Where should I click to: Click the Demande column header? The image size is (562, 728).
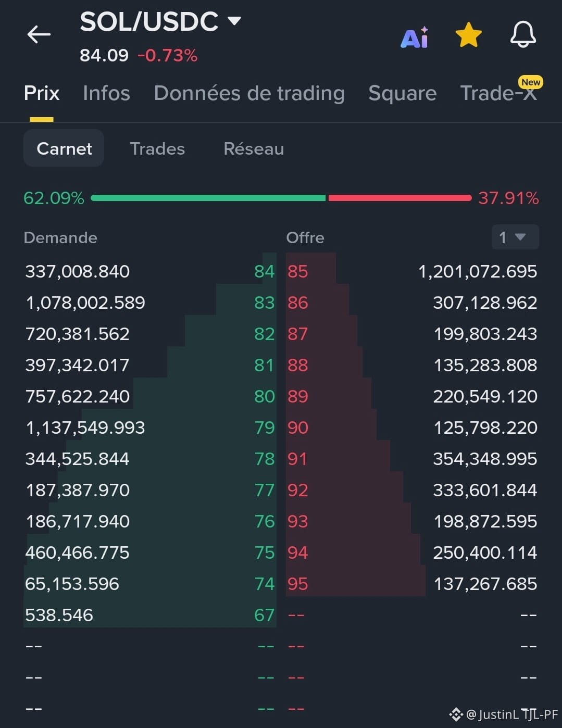click(x=60, y=237)
